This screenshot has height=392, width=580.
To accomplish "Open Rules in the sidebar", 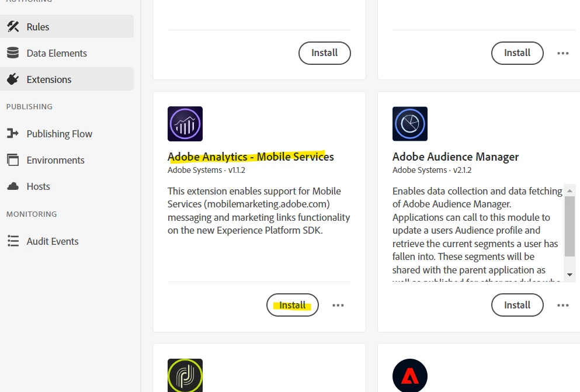I will (67, 27).
